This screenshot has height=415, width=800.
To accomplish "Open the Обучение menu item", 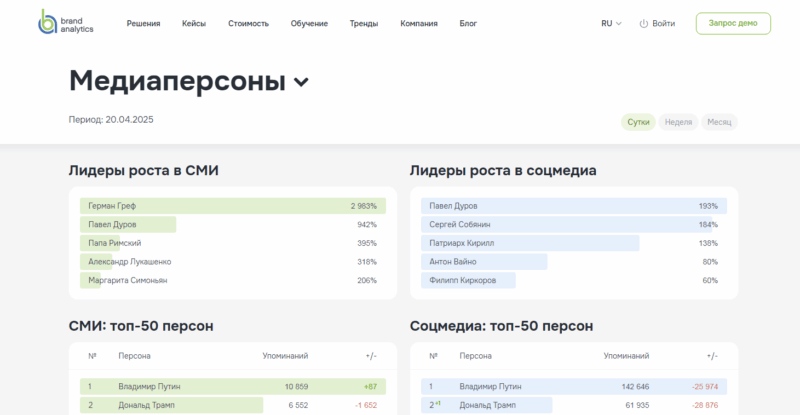I will (309, 23).
